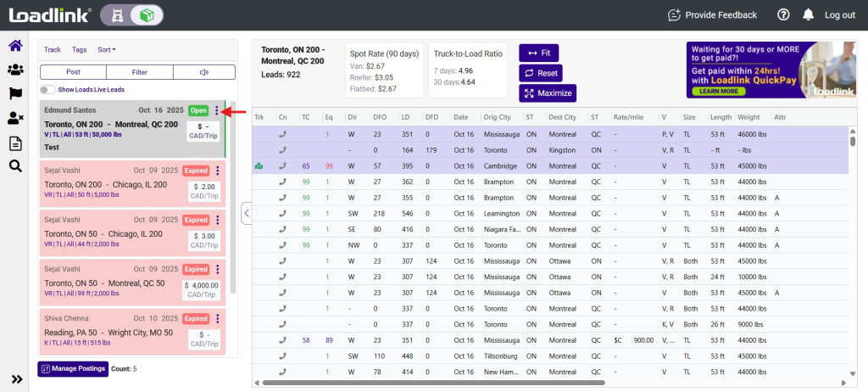The image size is (868, 392).
Task: Collapse the left postings panel chevron
Action: point(246,213)
